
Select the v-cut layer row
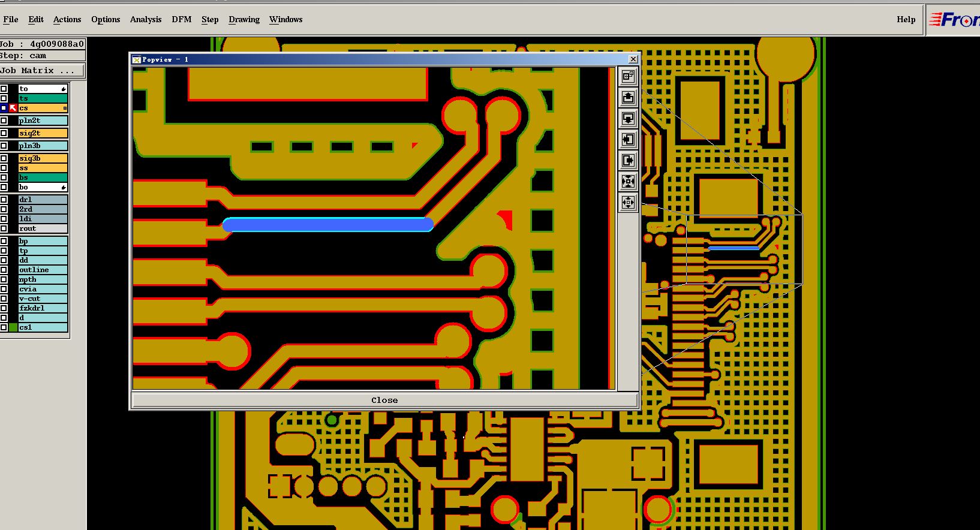point(43,299)
